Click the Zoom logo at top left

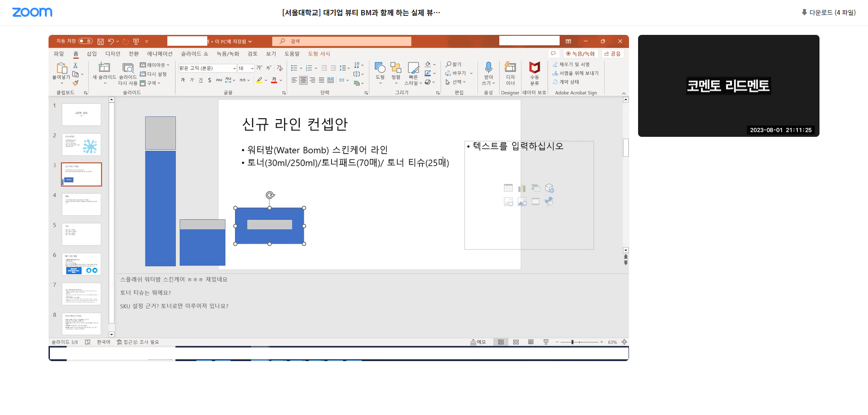[x=32, y=12]
